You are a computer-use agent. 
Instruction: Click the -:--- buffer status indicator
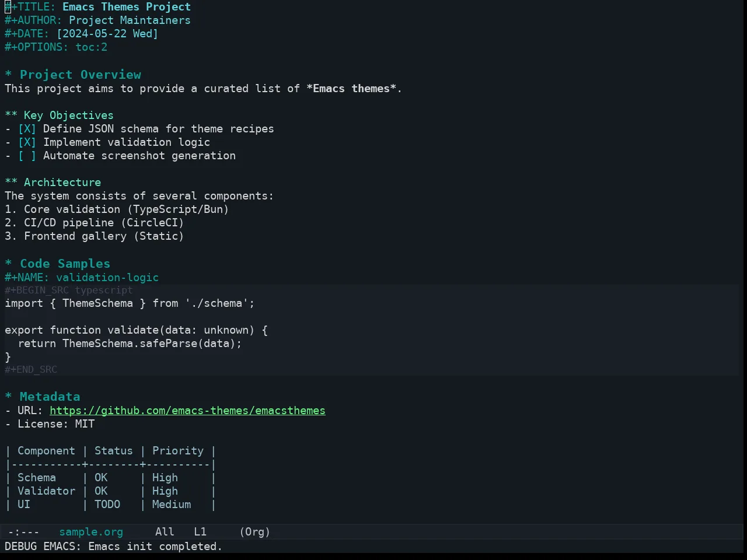click(23, 532)
